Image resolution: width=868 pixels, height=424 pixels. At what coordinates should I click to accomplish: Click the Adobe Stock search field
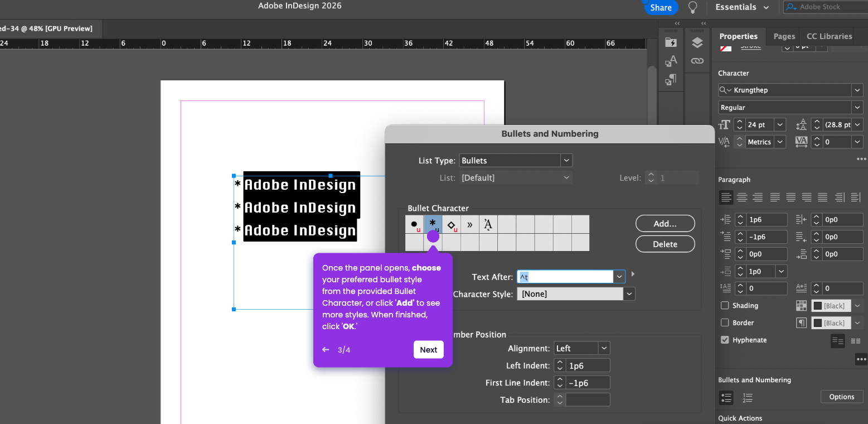[x=826, y=7]
